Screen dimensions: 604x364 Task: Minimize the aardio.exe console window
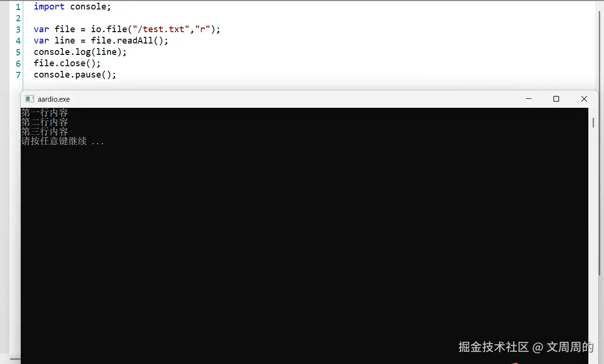point(529,99)
